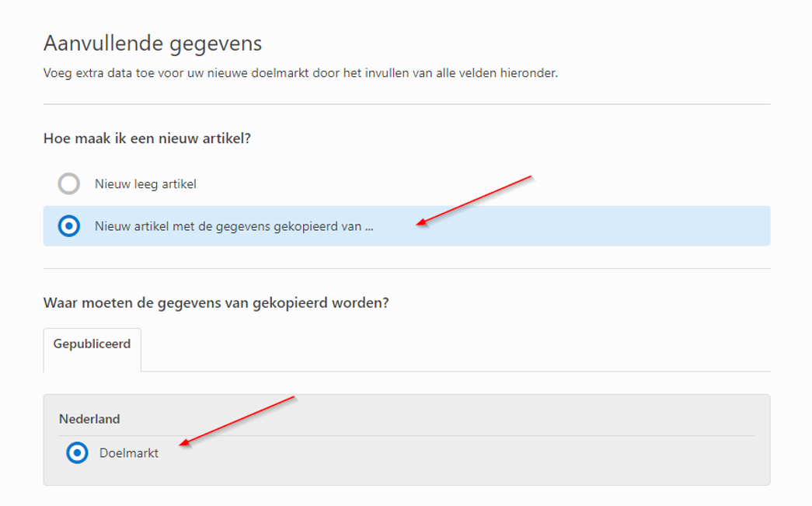812x506 pixels.
Task: Click the empty grey circle next to 'Nieuw leeg artikel'
Action: tap(69, 184)
